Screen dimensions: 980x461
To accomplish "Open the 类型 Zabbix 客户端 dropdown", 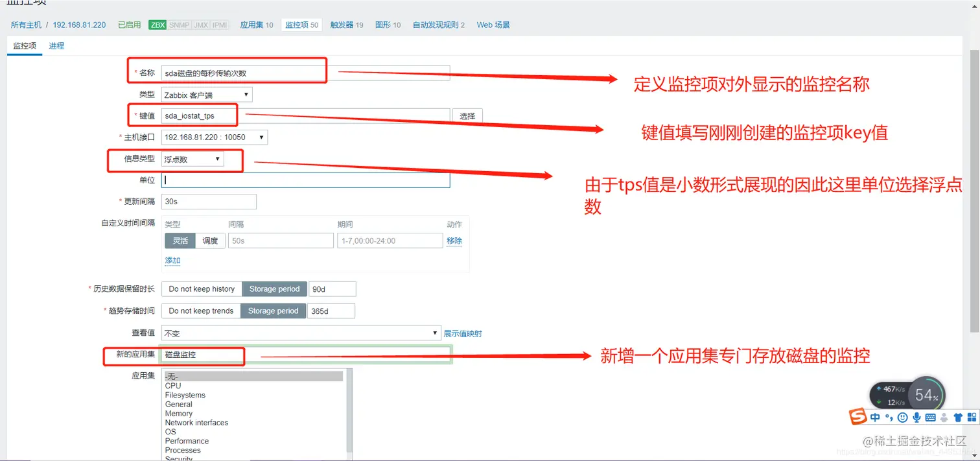I will point(207,95).
